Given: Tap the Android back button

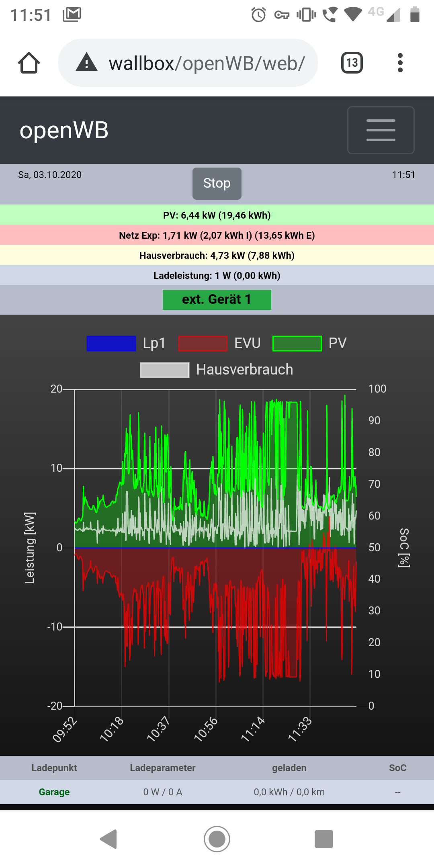Looking at the screenshot, I should point(108,839).
